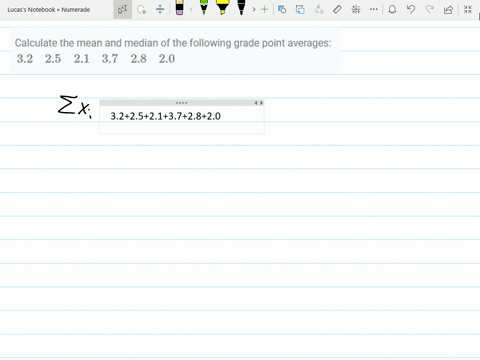Undo the last action
This screenshot has height=360, width=480.
(411, 9)
